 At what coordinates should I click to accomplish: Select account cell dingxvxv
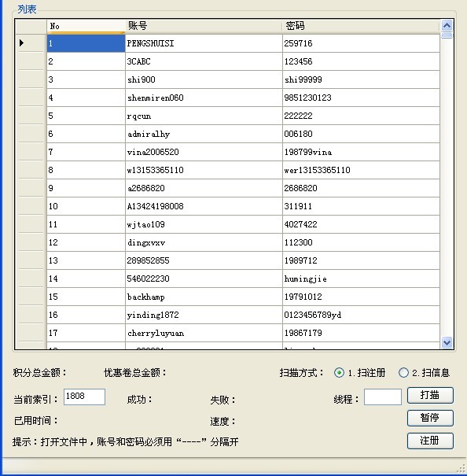click(204, 242)
